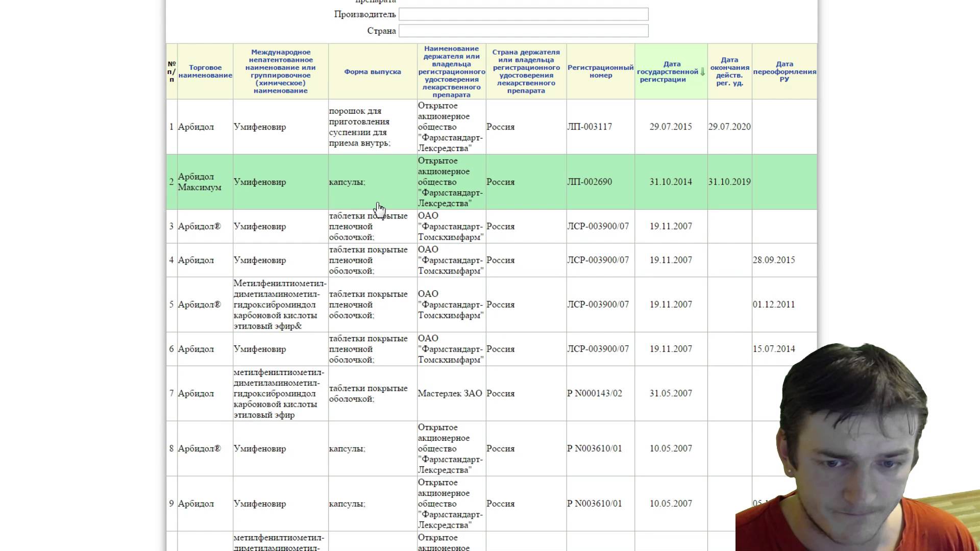Sort by Наименование держателя column header
Screen dimensions: 980x551
click(452, 71)
